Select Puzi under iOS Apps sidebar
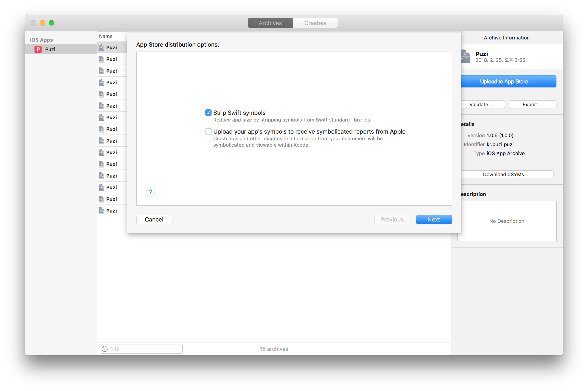 (x=61, y=49)
